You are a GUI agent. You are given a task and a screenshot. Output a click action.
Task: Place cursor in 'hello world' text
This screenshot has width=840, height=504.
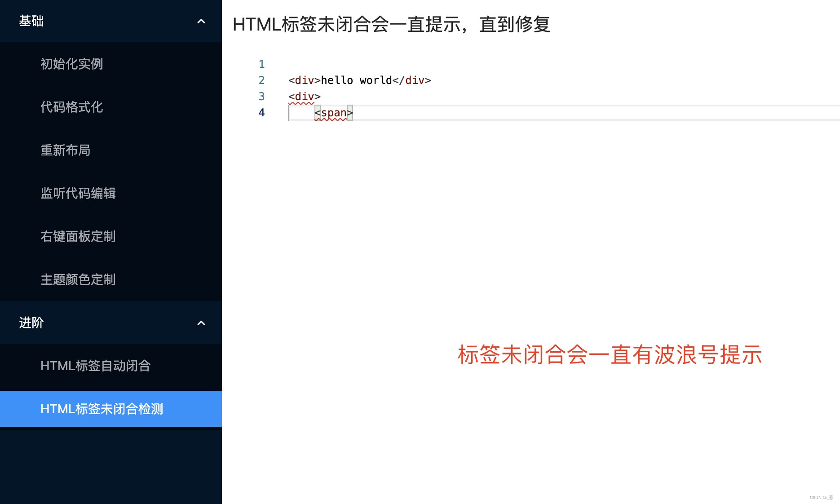point(357,80)
